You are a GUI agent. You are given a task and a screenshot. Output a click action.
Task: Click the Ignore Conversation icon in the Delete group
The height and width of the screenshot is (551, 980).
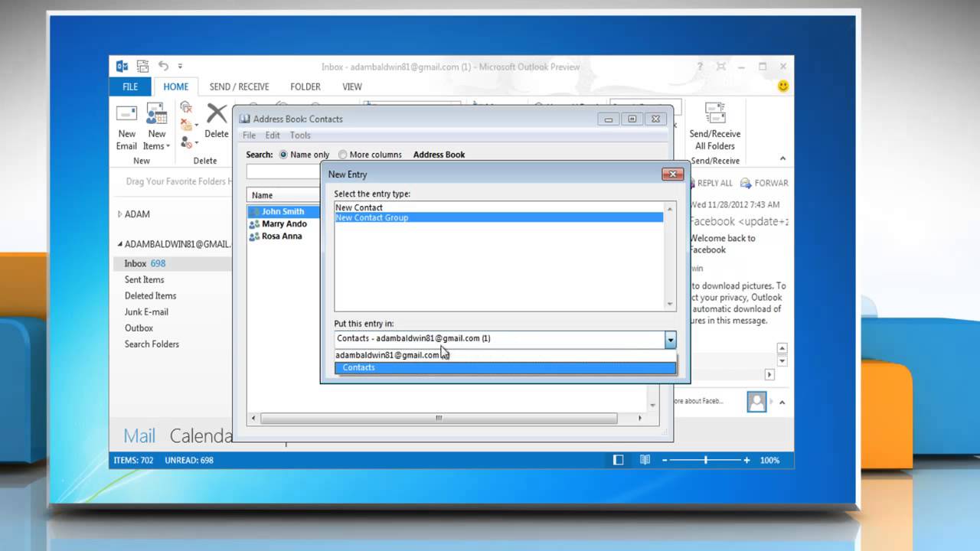[x=186, y=108]
